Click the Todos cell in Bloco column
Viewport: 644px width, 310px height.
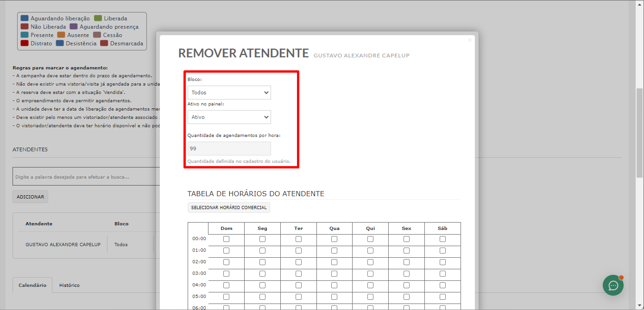[121, 244]
